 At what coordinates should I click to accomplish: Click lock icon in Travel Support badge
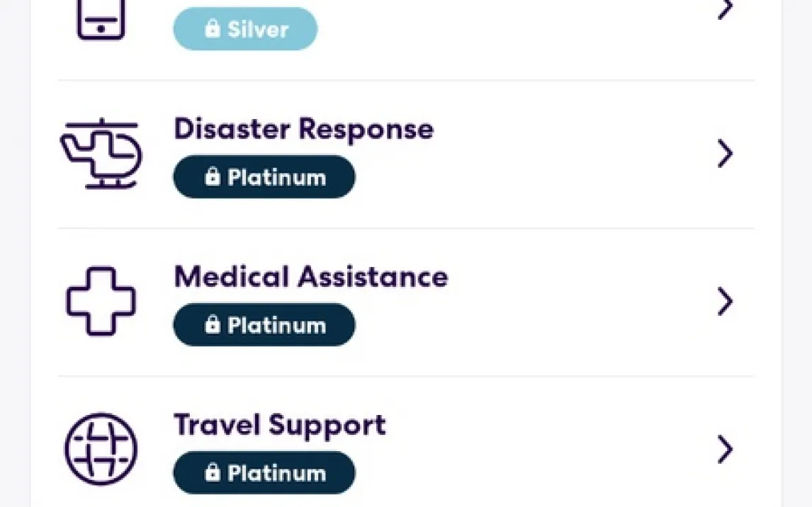pyautogui.click(x=212, y=473)
